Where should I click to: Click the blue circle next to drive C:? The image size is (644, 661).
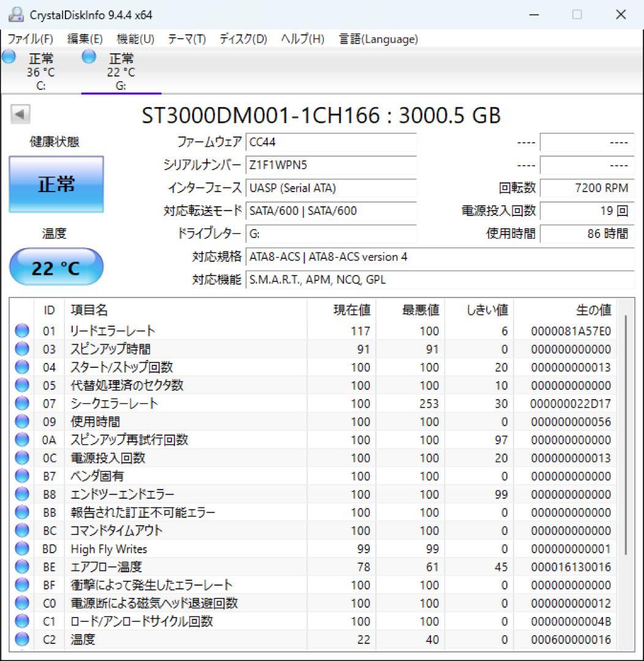click(x=8, y=56)
